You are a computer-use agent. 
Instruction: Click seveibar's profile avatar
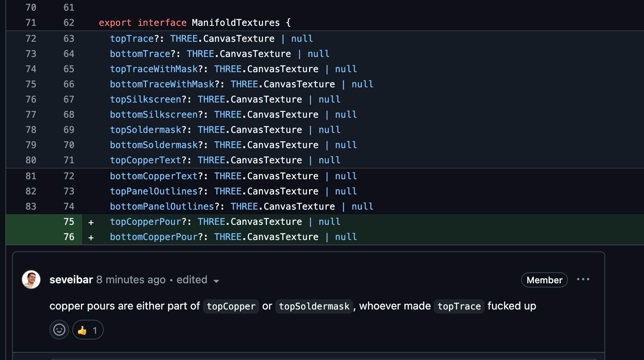[x=31, y=279]
